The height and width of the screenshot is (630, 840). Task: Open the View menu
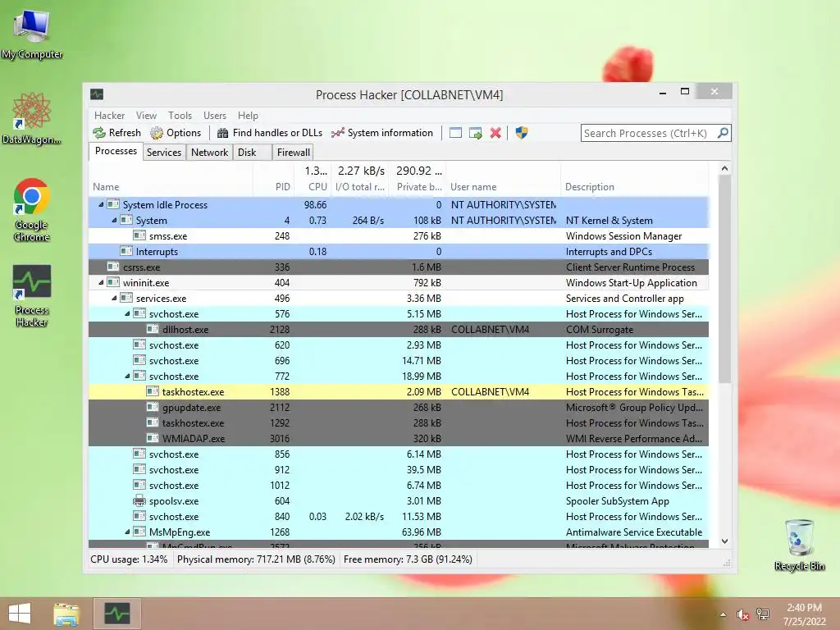point(146,116)
